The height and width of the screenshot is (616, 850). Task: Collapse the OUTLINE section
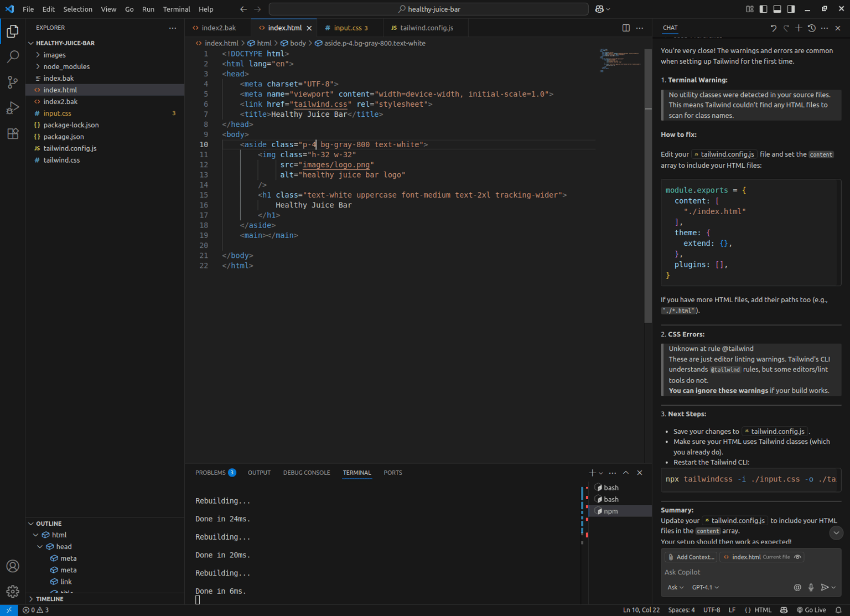click(x=31, y=524)
